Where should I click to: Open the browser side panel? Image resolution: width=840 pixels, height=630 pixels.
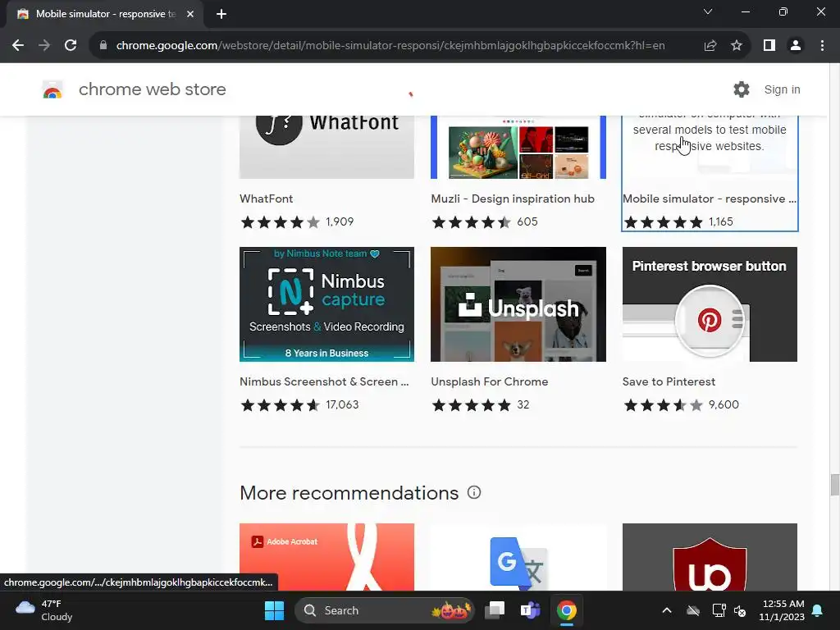(769, 46)
